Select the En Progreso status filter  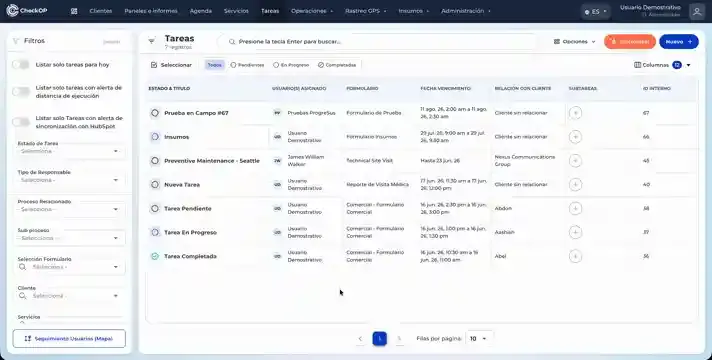coord(291,65)
